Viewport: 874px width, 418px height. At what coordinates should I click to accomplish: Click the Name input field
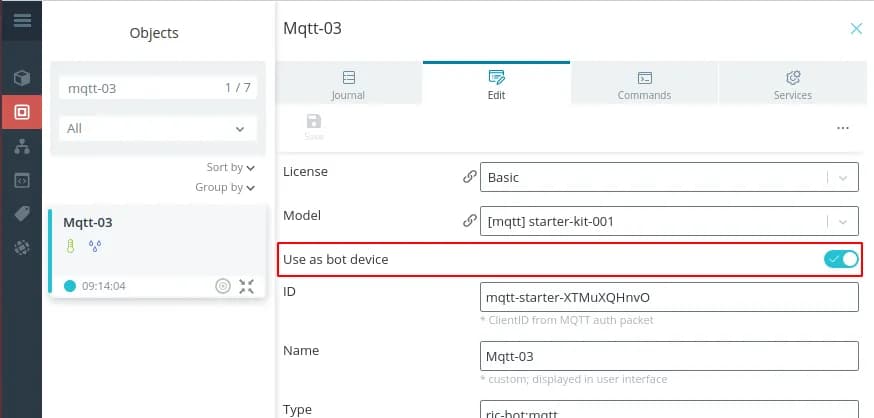click(x=669, y=356)
